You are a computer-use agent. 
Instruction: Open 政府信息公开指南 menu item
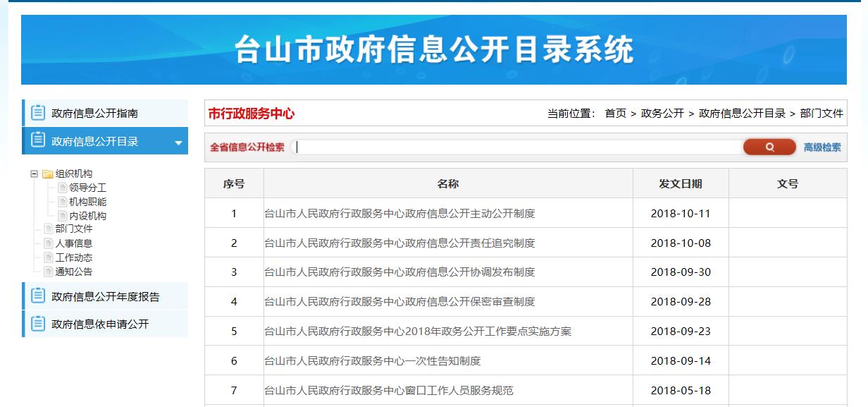pyautogui.click(x=105, y=113)
